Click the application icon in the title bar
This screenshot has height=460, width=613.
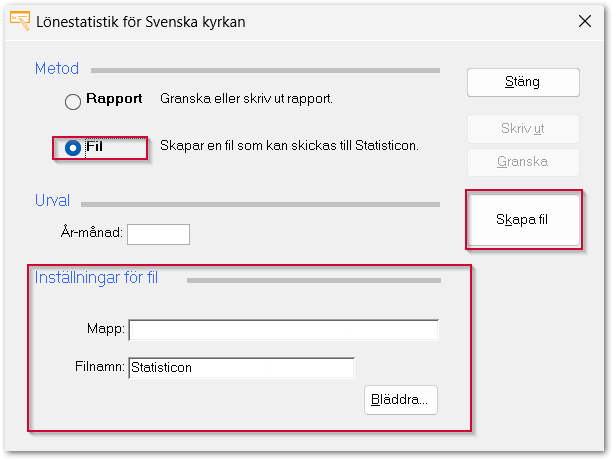tap(18, 21)
